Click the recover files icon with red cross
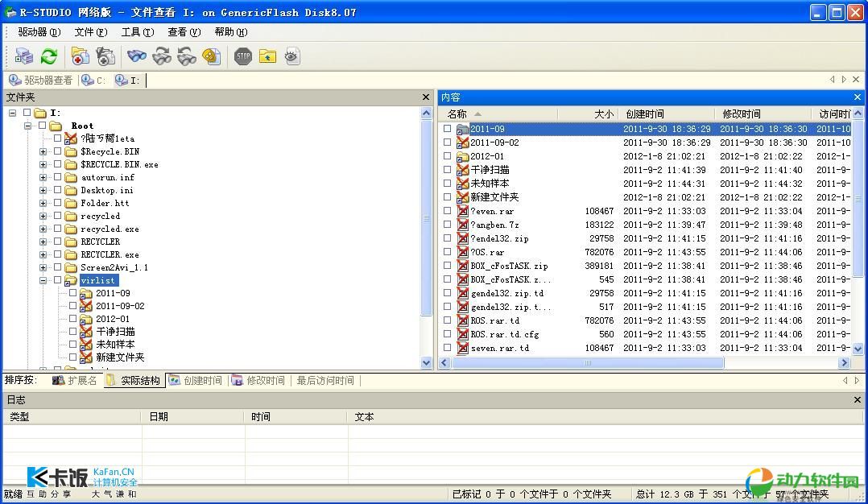 pyautogui.click(x=81, y=56)
